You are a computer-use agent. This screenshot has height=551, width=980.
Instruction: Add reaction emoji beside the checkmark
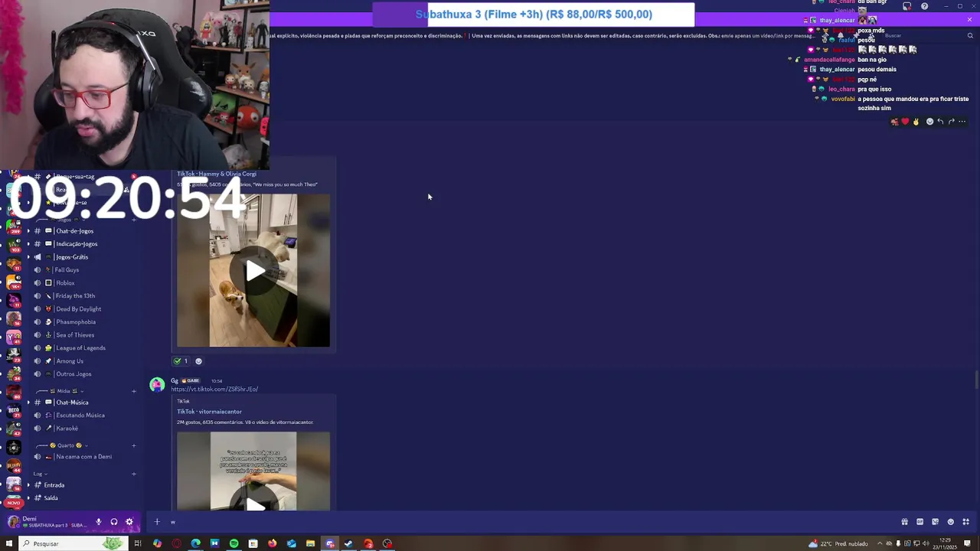point(198,361)
